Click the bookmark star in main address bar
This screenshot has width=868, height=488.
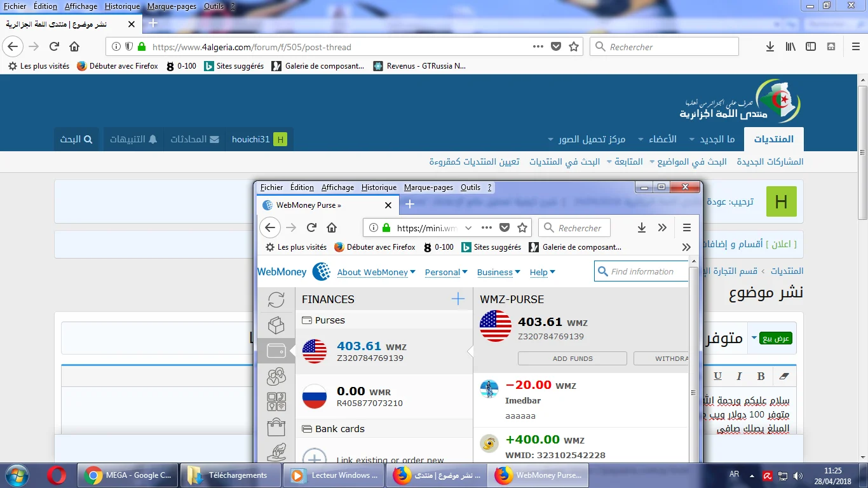[574, 46]
